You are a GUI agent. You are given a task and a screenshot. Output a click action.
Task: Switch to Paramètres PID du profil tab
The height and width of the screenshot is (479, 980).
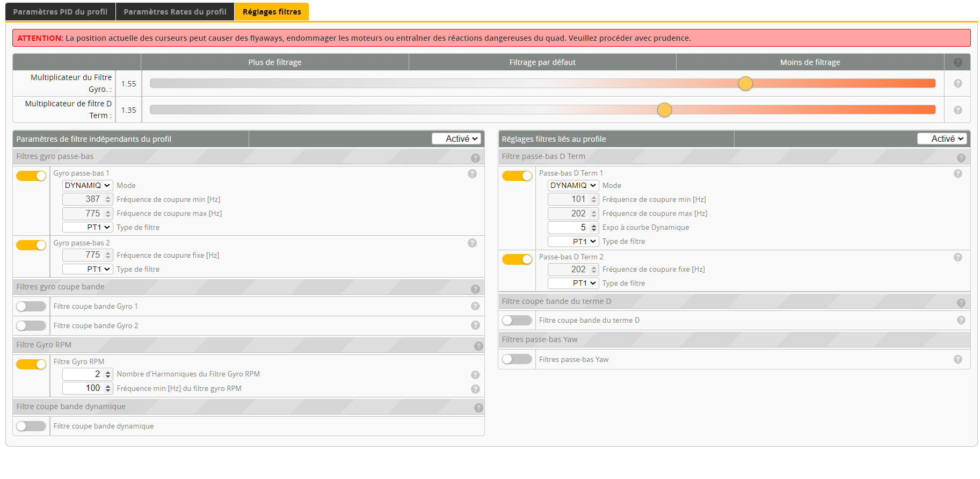pos(60,12)
